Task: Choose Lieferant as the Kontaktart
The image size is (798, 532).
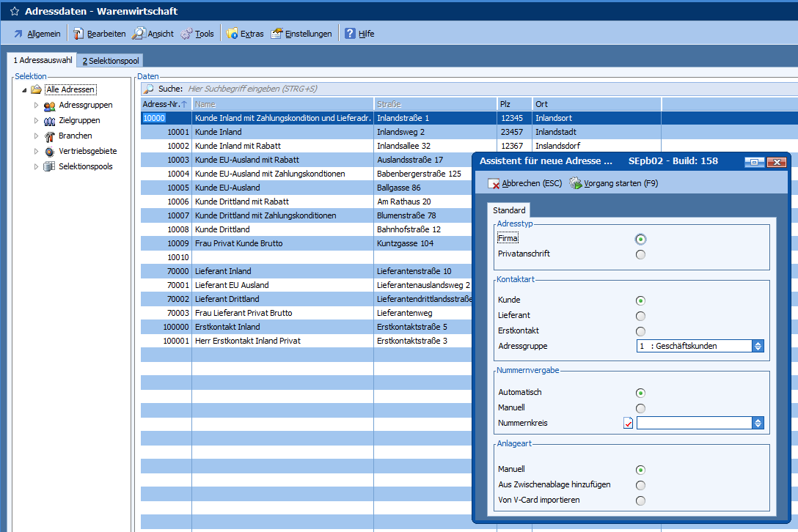Action: [x=641, y=316]
